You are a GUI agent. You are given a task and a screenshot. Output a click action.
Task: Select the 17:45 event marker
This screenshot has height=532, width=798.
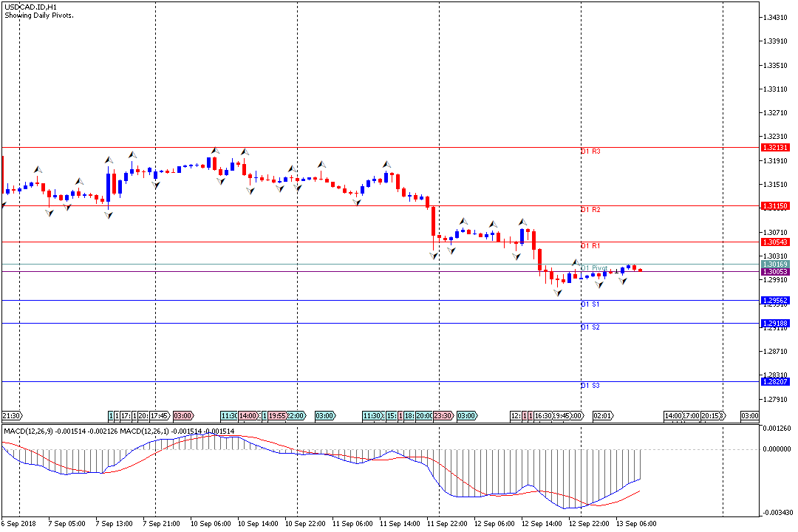point(160,416)
